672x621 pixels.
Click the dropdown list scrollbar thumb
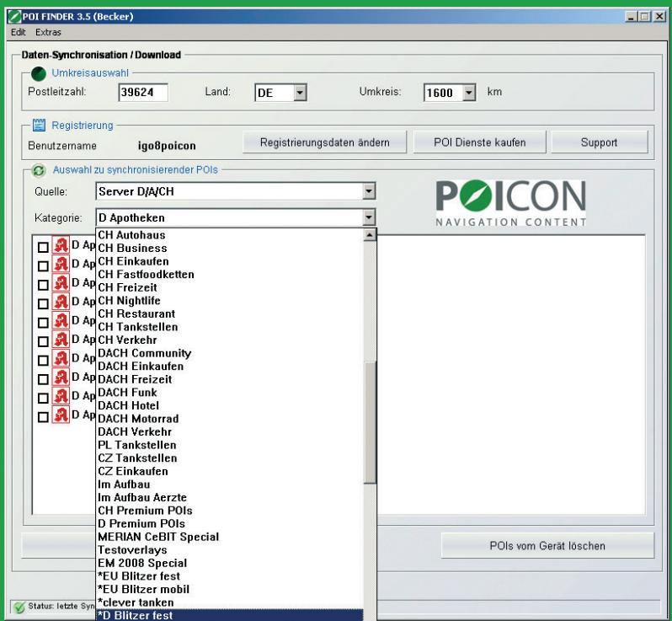point(370,422)
